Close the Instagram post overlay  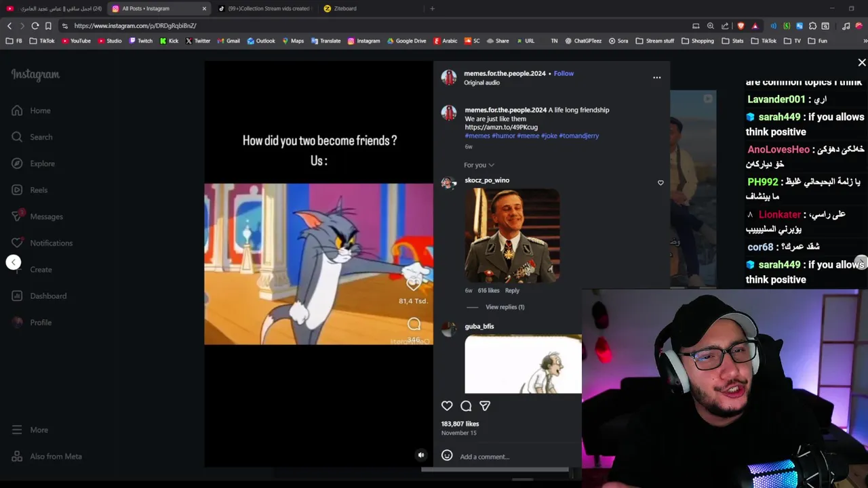pos(862,62)
